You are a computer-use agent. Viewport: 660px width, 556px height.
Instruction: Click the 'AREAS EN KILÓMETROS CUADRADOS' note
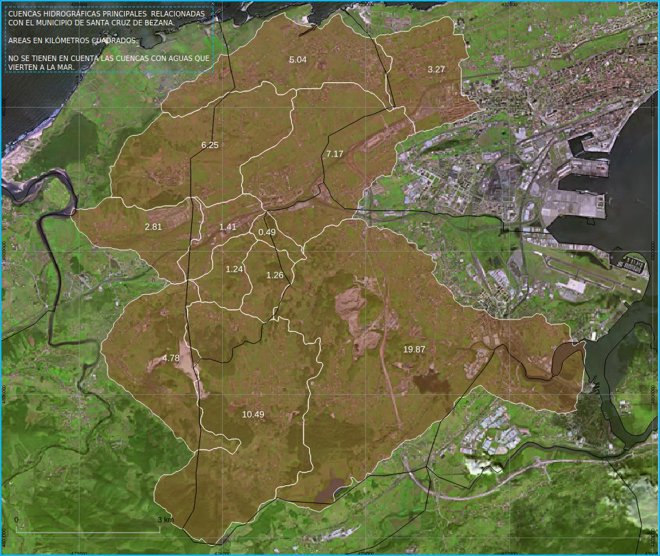(x=72, y=41)
